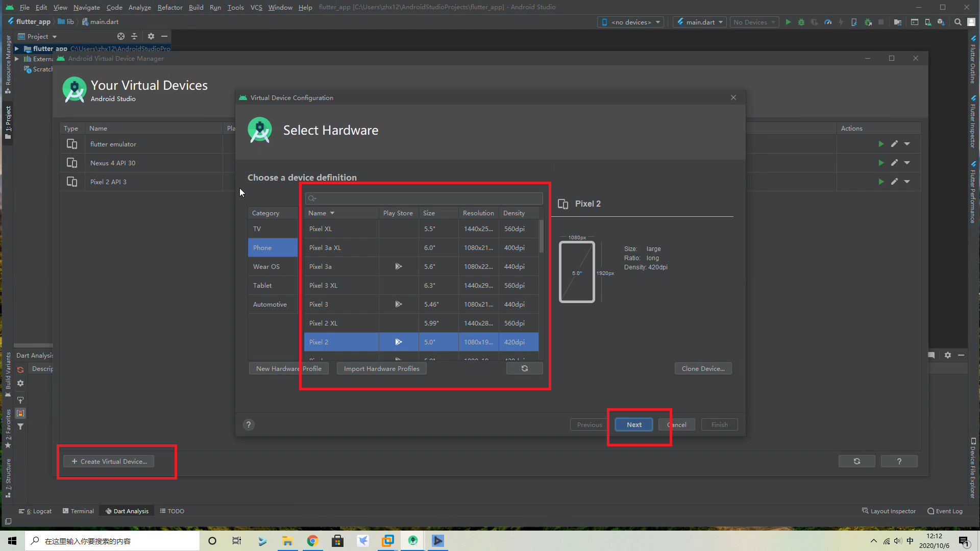This screenshot has height=551, width=980.
Task: Open actions dropdown for Pixel 2 API 3
Action: click(x=907, y=182)
